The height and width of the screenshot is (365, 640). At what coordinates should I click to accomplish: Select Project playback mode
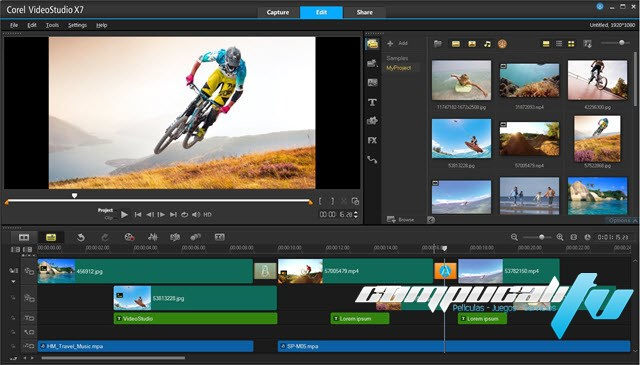105,210
